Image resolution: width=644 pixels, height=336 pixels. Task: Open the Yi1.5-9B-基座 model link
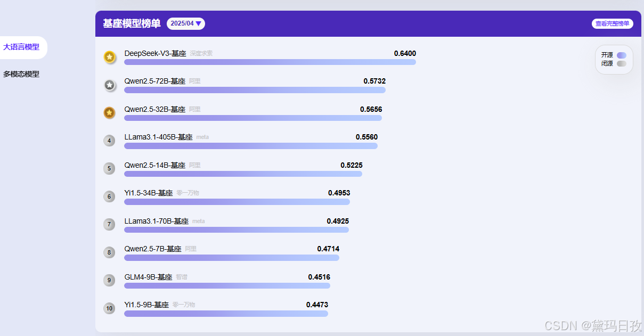146,305
